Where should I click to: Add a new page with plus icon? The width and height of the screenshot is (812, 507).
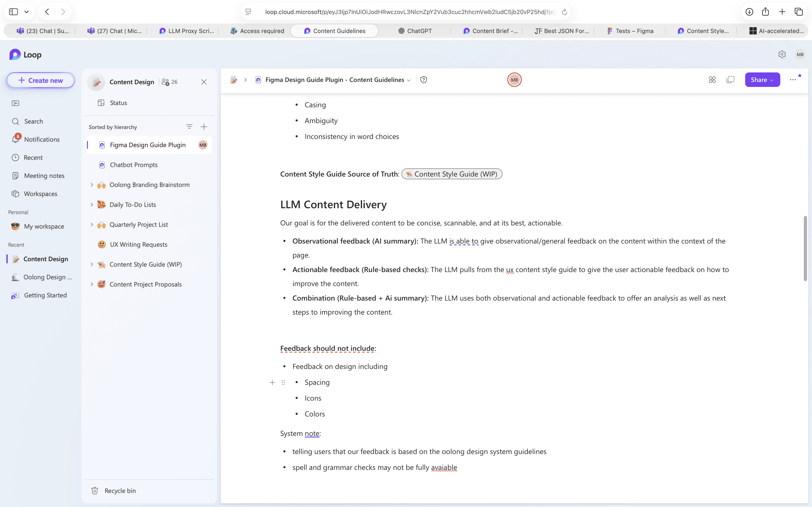point(204,127)
